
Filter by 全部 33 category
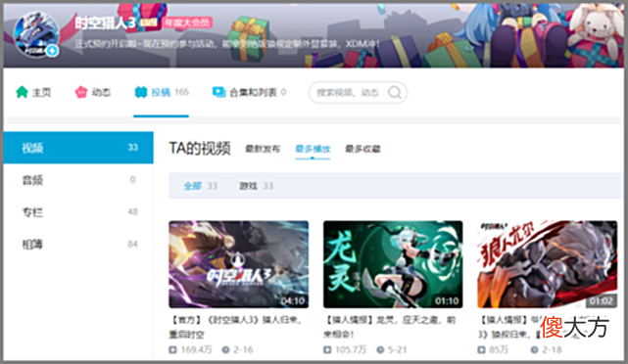(200, 186)
